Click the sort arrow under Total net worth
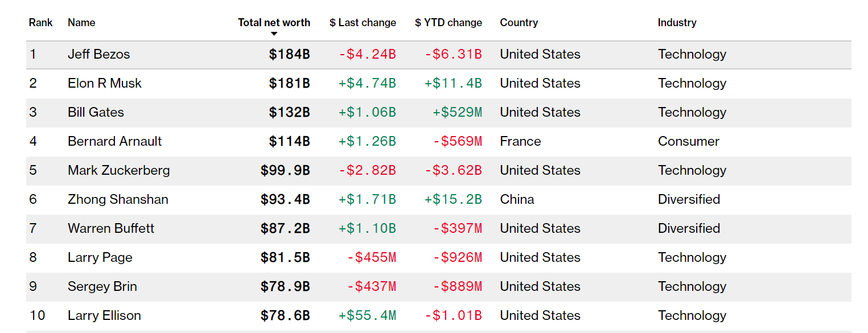 pyautogui.click(x=274, y=34)
